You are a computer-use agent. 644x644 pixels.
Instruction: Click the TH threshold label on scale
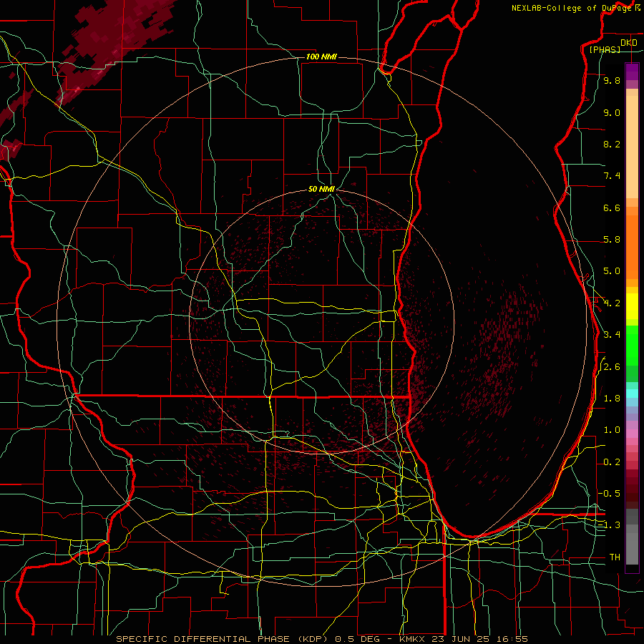point(615,557)
